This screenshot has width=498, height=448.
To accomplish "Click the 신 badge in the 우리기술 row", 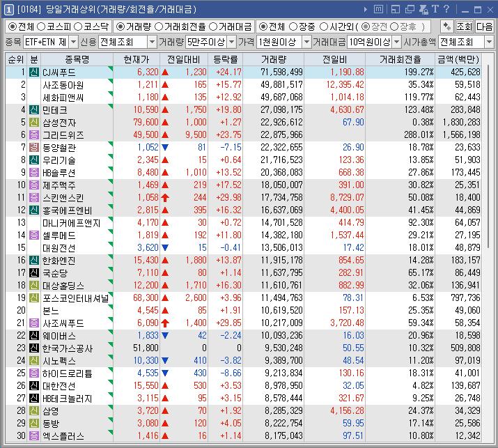I will [x=34, y=160].
